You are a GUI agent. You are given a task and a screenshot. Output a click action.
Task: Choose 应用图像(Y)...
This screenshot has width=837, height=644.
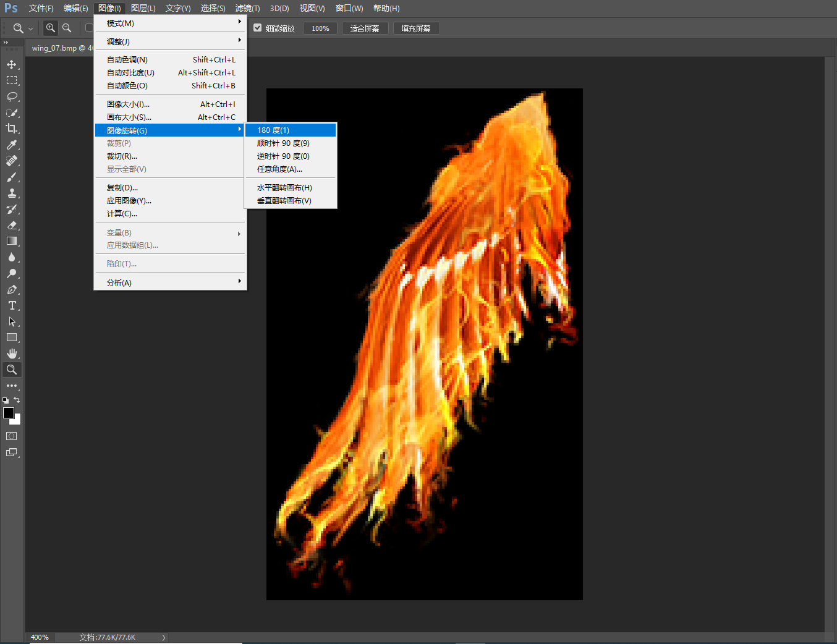click(x=170, y=200)
